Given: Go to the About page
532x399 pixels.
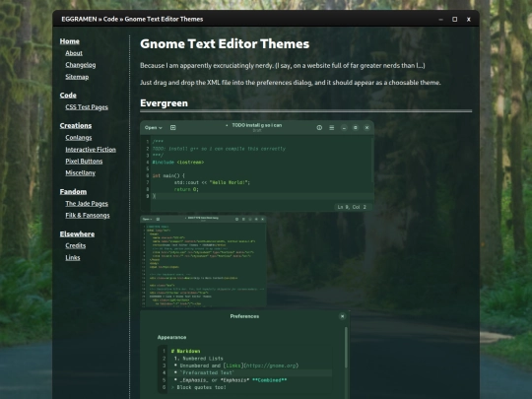Looking at the screenshot, I should pos(74,53).
